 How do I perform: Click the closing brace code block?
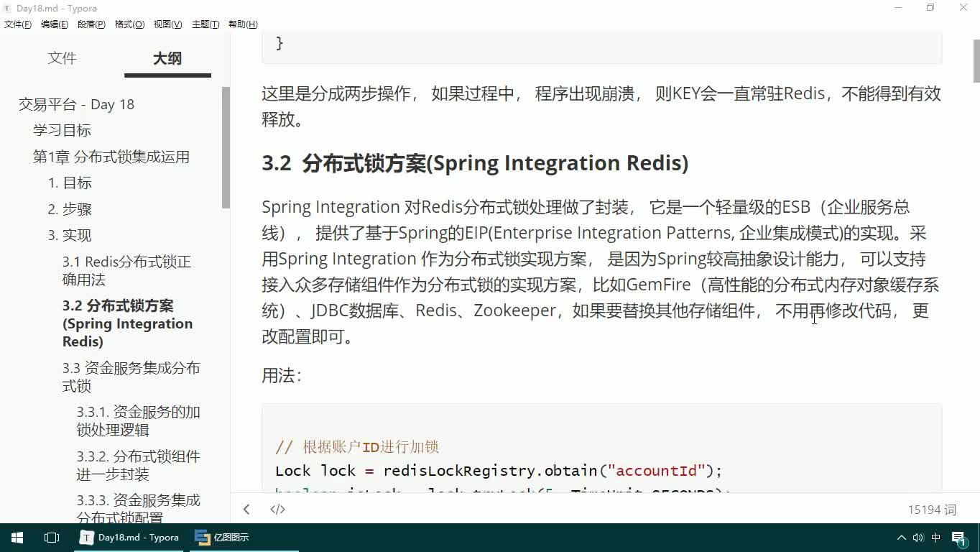click(x=601, y=47)
